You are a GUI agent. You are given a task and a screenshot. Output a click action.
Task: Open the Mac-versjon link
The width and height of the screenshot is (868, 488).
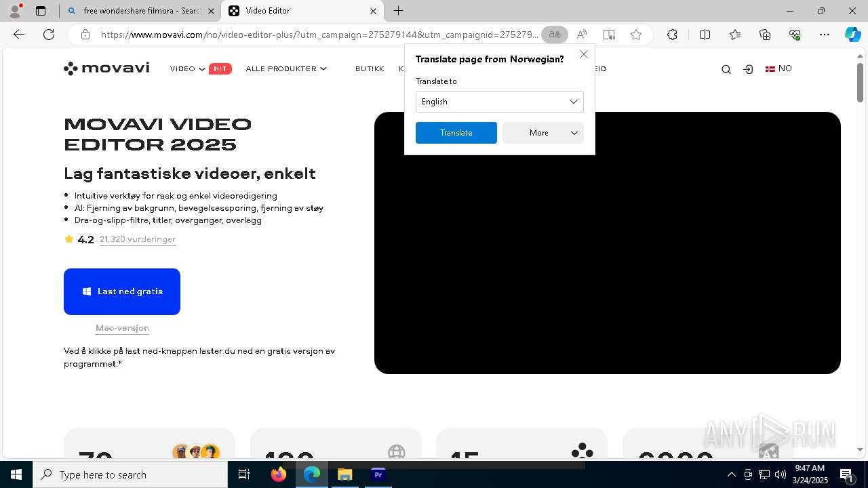[x=122, y=328]
